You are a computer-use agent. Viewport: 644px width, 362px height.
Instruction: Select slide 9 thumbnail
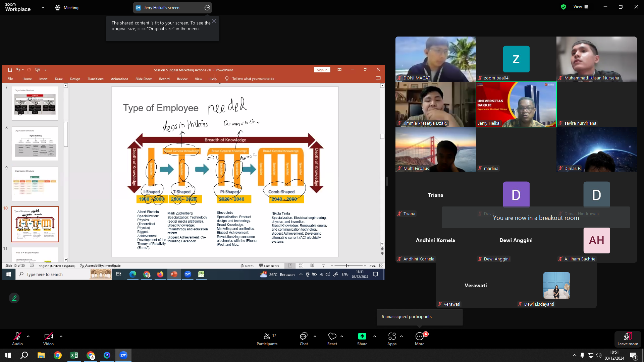tap(35, 184)
